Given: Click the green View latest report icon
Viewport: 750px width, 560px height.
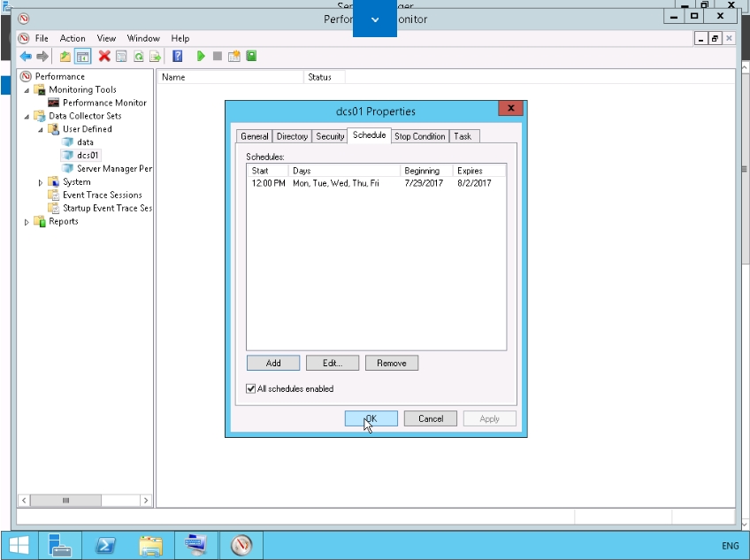Looking at the screenshot, I should point(251,57).
